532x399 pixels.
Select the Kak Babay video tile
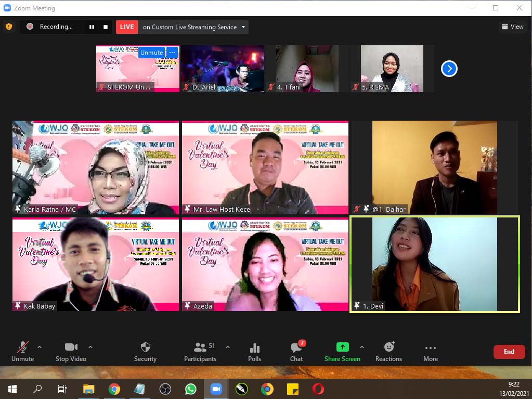click(x=96, y=264)
